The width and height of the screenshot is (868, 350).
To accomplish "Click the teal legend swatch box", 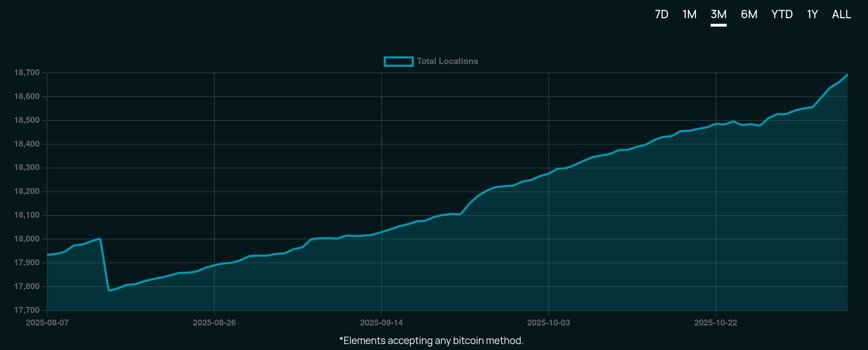I will coord(399,61).
